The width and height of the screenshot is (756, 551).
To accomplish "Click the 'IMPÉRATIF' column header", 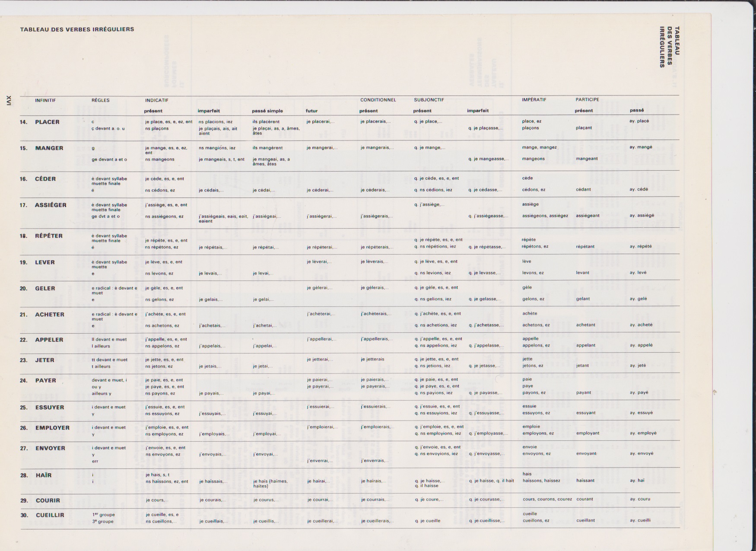I will pos(534,99).
